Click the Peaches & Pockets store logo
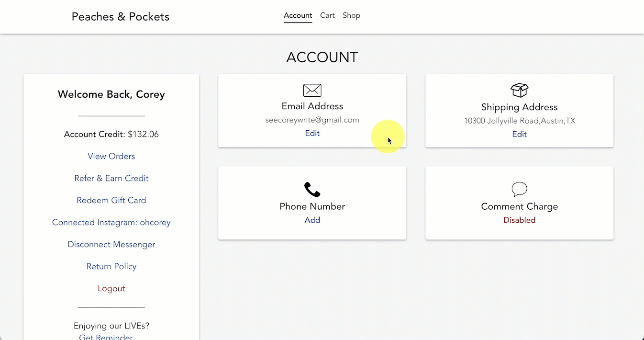The width and height of the screenshot is (644, 340). [x=120, y=17]
